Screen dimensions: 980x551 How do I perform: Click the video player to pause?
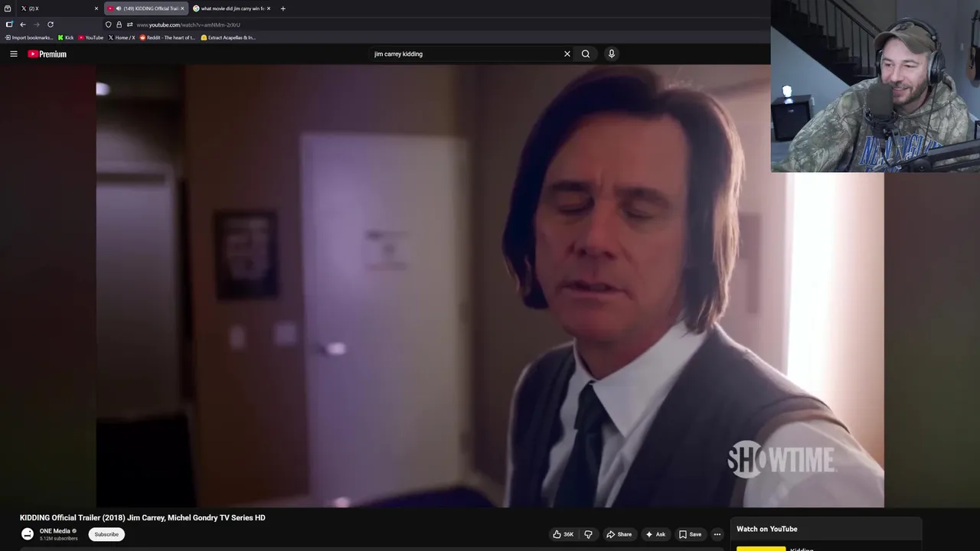490,285
